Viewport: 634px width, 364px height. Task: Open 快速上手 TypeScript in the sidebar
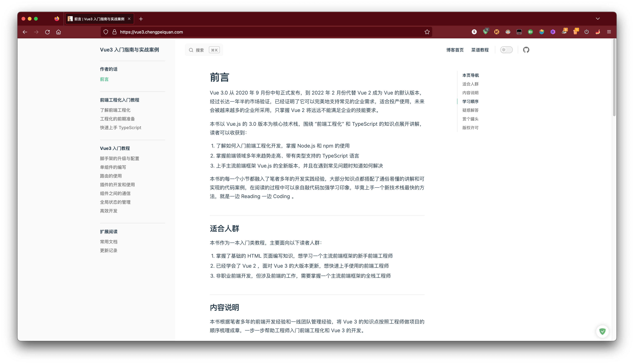click(120, 128)
